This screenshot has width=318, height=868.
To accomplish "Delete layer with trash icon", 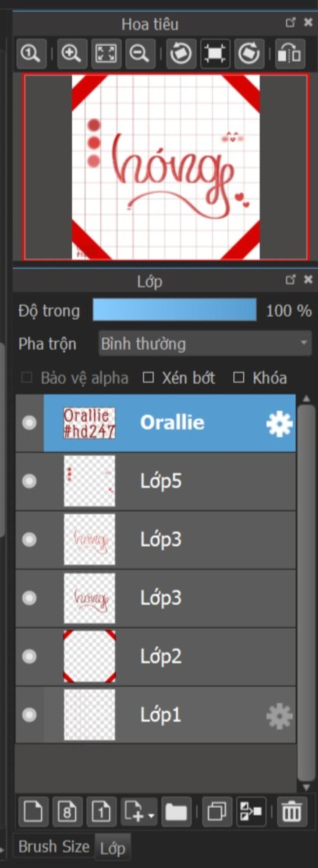I will (x=291, y=812).
